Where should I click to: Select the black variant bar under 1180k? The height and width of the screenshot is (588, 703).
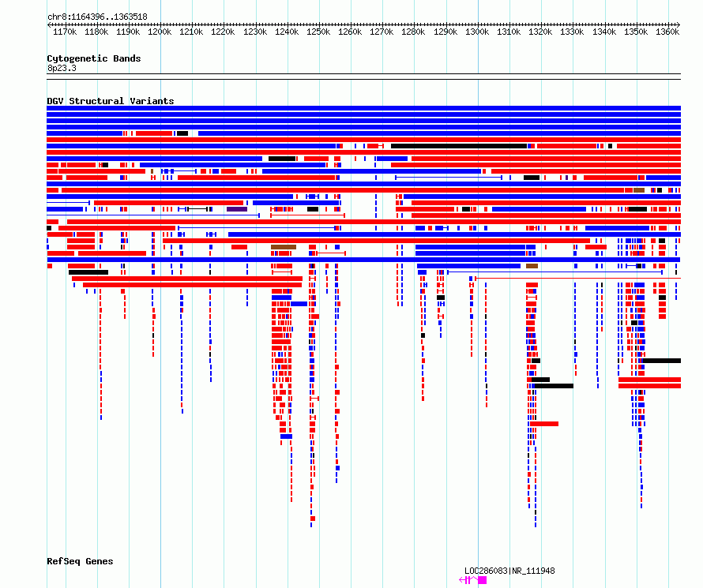pos(88,272)
